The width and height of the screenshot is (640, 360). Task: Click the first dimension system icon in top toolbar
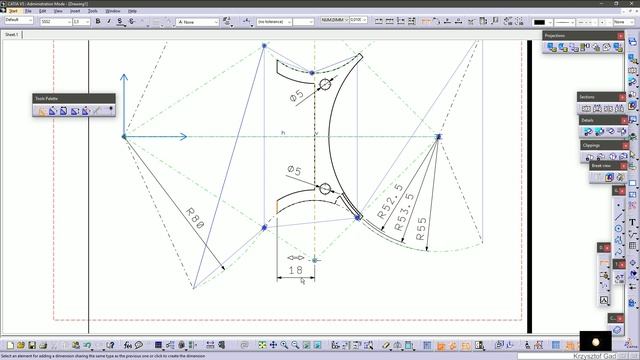coord(379,21)
